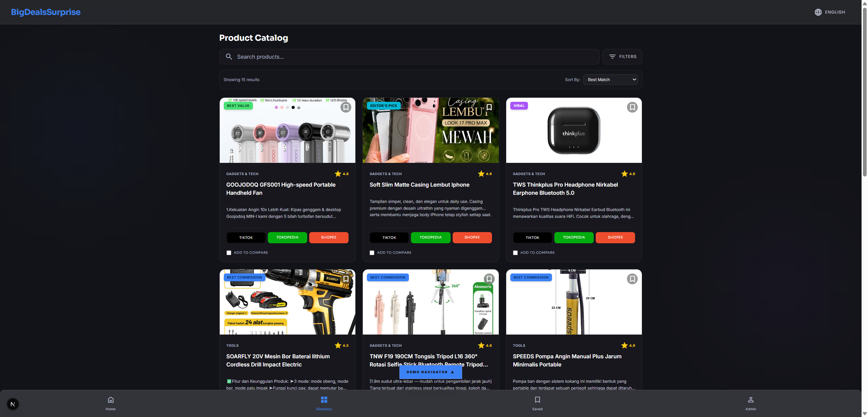Image resolution: width=868 pixels, height=417 pixels.
Task: Open the GOOJODOQ handheld fan image
Action: click(x=288, y=130)
